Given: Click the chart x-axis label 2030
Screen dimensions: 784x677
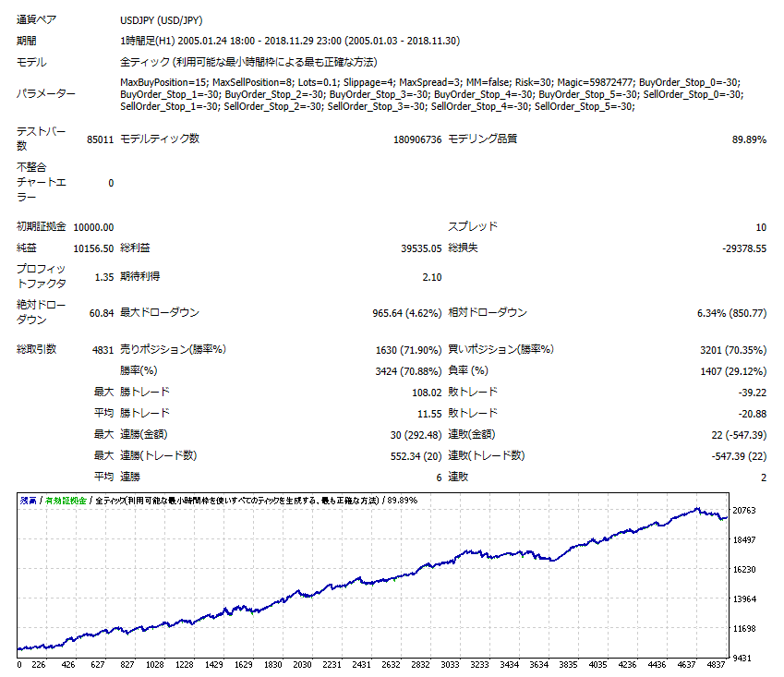Looking at the screenshot, I should [303, 664].
